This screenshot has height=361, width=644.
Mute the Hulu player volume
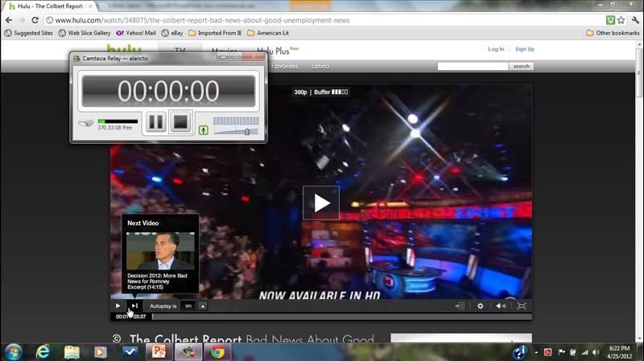click(501, 306)
